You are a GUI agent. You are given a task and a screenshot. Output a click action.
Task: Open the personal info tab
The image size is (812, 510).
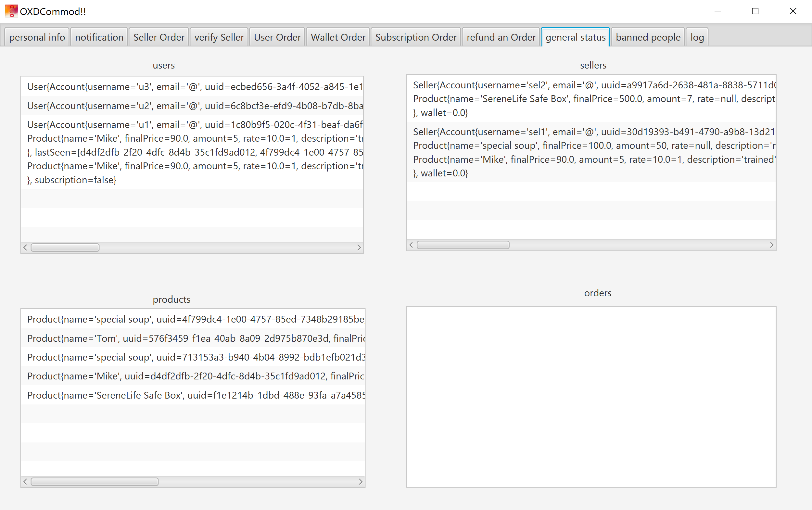(37, 37)
